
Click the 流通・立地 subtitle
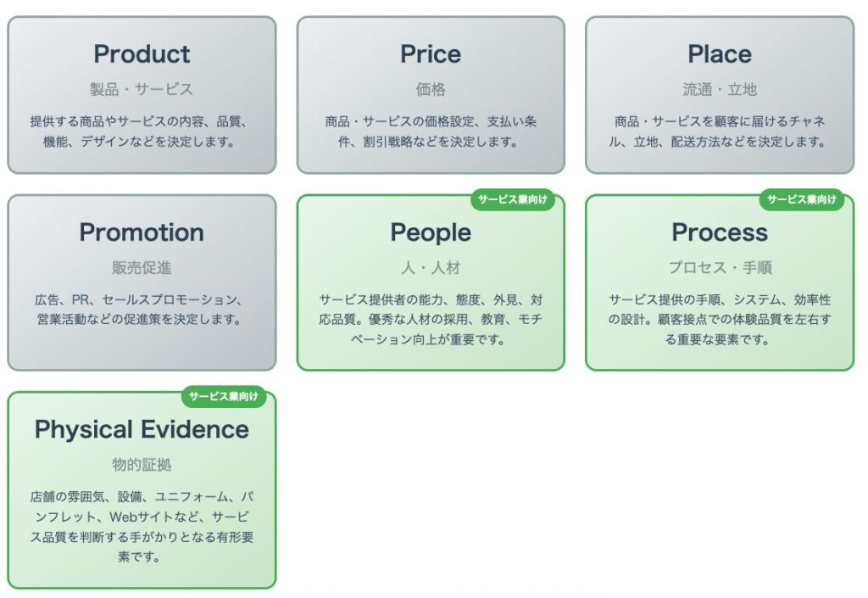[x=720, y=89]
